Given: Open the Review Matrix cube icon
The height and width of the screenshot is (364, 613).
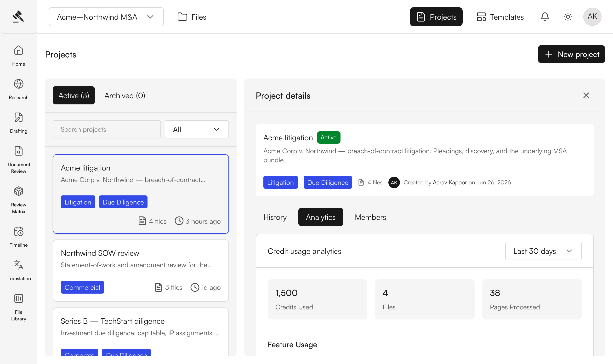Looking at the screenshot, I should 19,191.
